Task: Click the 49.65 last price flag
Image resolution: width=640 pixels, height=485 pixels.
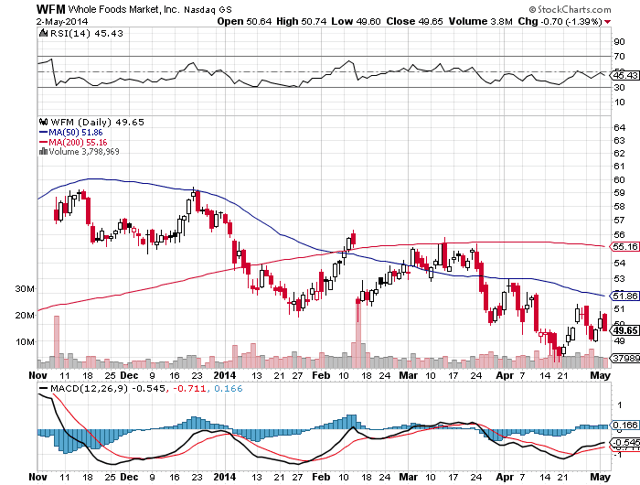Action: tap(624, 330)
